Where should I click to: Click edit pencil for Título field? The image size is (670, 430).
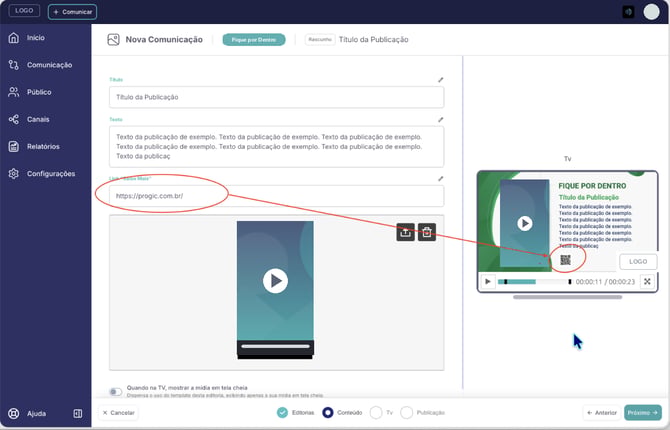pyautogui.click(x=441, y=80)
